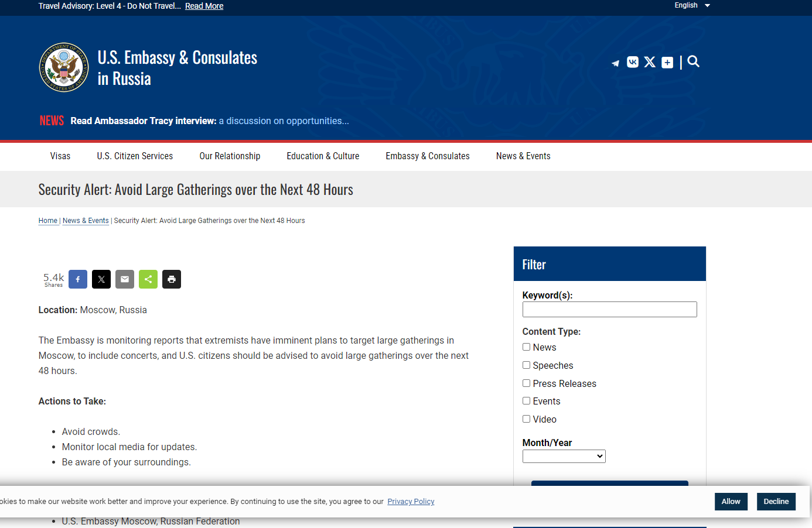The image size is (812, 528).
Task: Click Allow on the cookie banner
Action: 731,502
